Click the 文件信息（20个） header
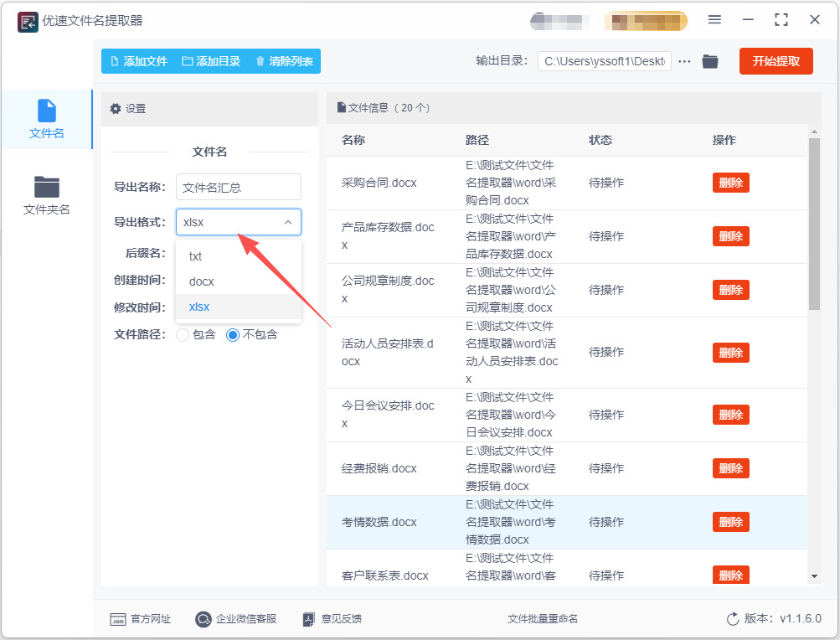This screenshot has width=840, height=640. 384,108
